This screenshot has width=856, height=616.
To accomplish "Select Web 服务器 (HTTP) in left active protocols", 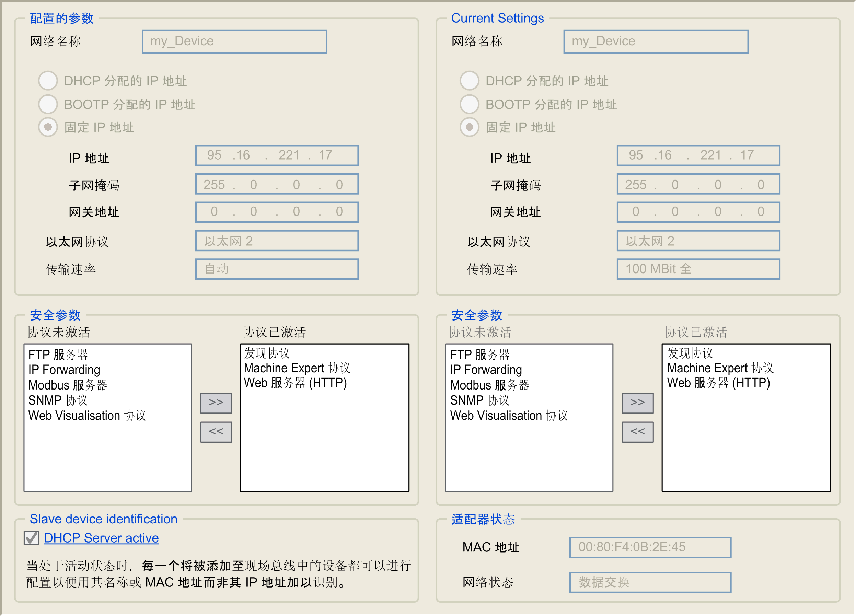I will (295, 383).
